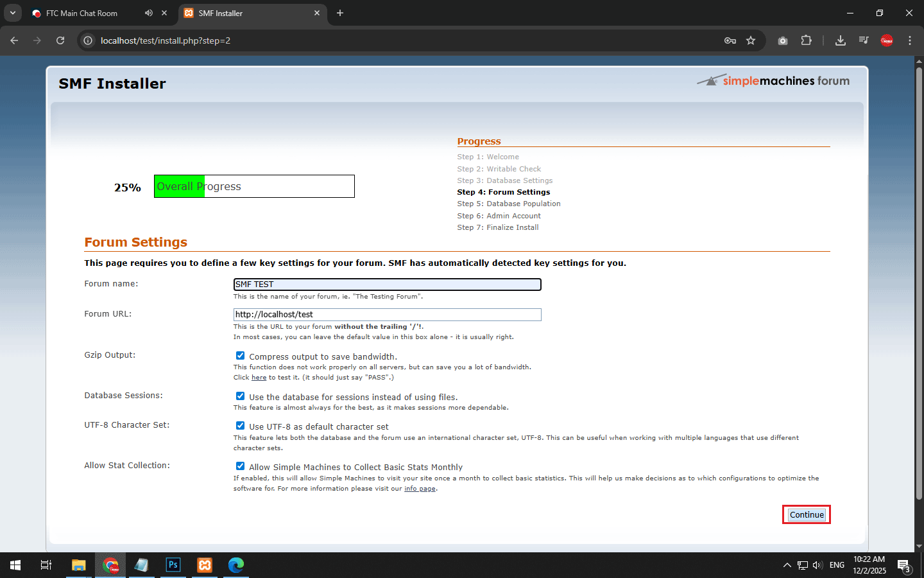924x578 pixels.
Task: Open the browser extensions puzzle icon
Action: [x=806, y=40]
